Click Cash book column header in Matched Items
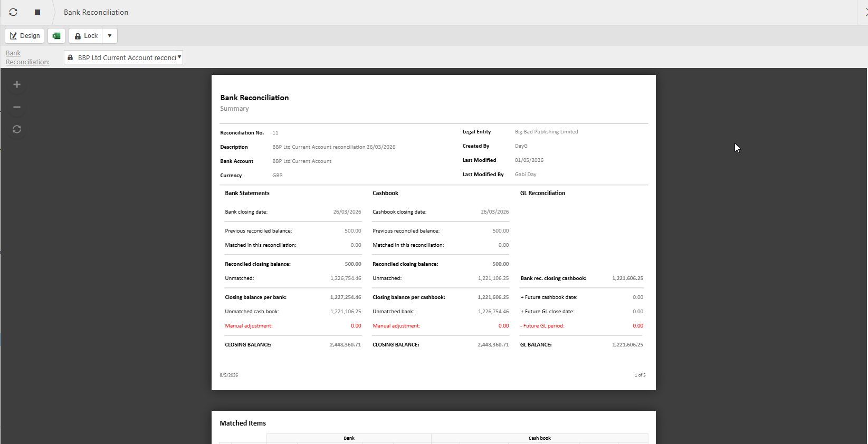The image size is (868, 444). [x=540, y=438]
